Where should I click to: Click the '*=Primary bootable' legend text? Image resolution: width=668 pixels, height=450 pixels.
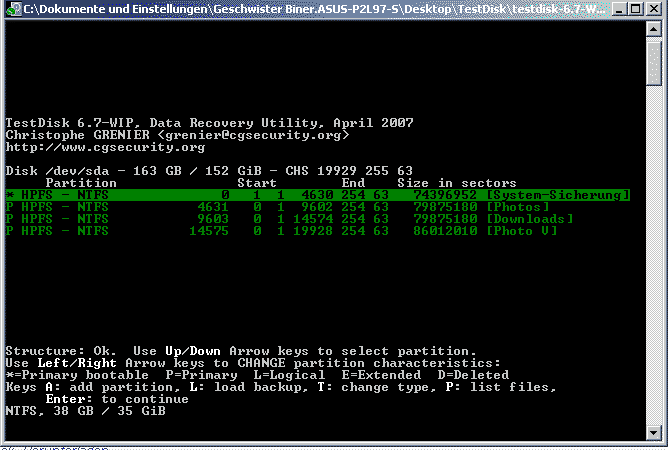pos(77,375)
